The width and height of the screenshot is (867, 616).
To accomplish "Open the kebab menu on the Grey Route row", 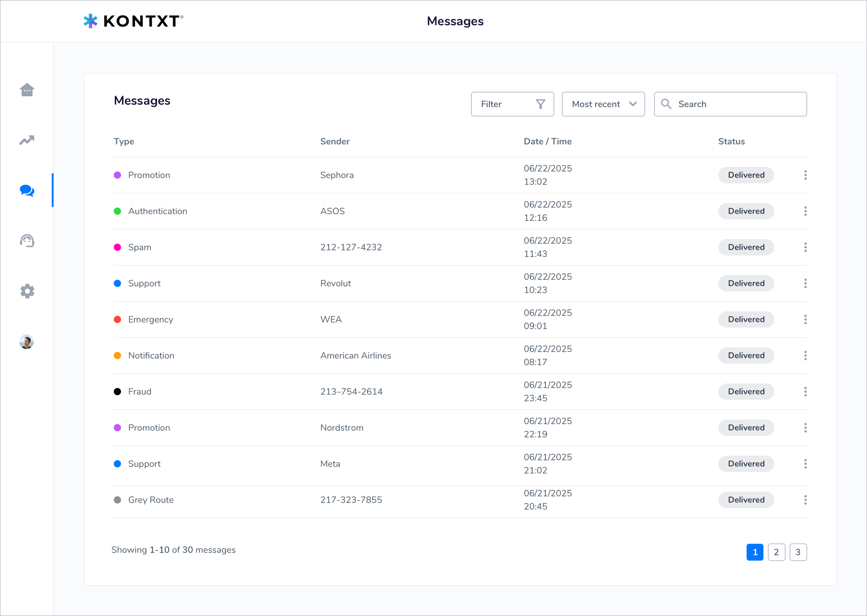I will coord(806,500).
